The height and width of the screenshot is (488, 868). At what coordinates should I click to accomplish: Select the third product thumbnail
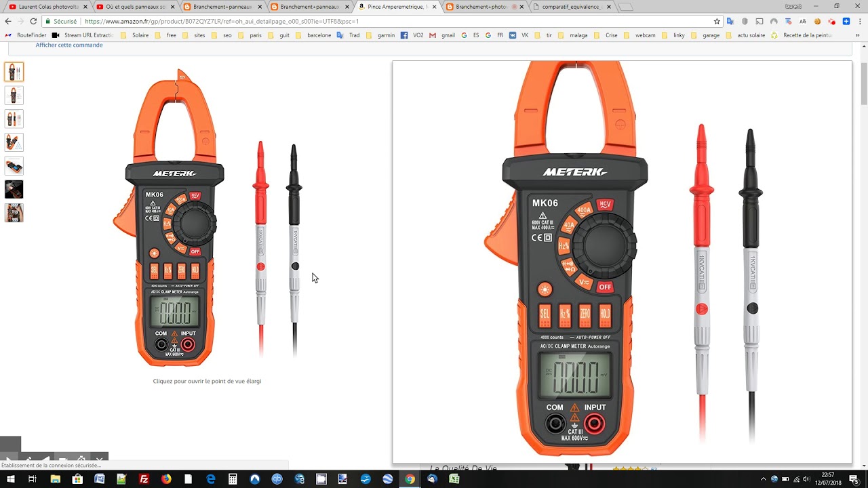pyautogui.click(x=14, y=119)
